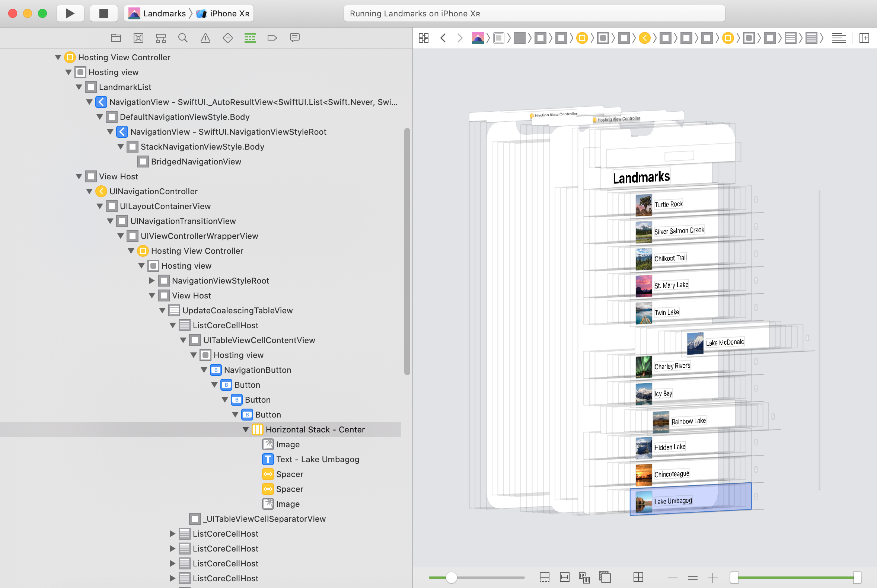Viewport: 877px width, 588px height.
Task: Click the Show Constraints icon
Action: [x=565, y=578]
